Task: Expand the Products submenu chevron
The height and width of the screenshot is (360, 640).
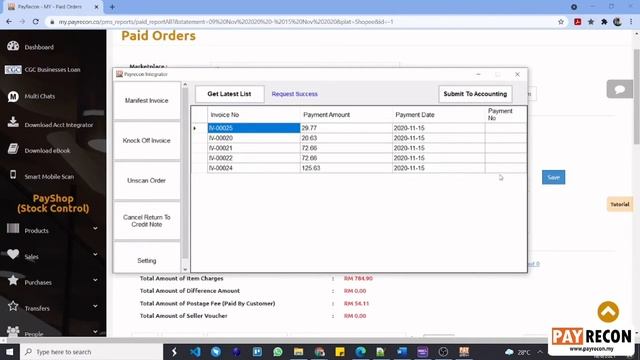Action: point(95,229)
